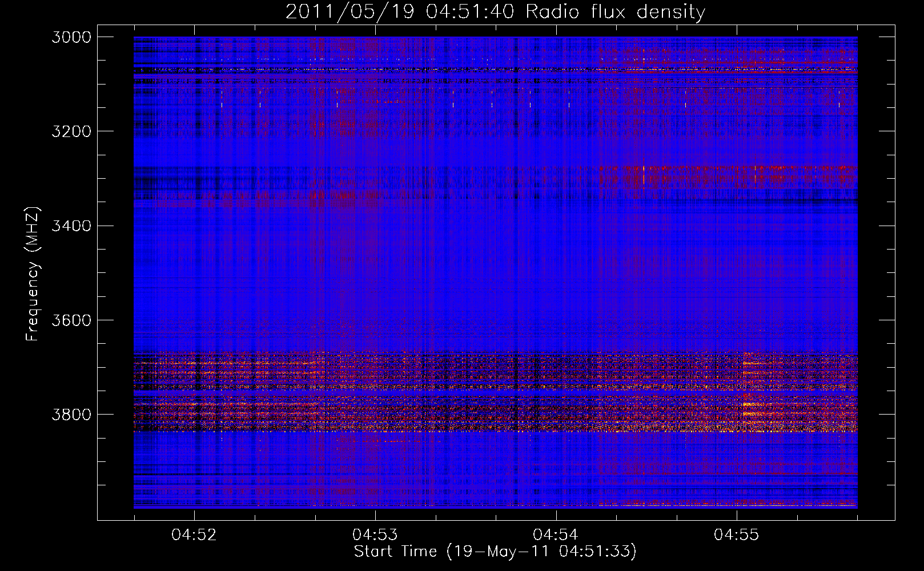Click the 3400 frequency axis label
Viewport: 924px width, 571px height.
click(71, 226)
